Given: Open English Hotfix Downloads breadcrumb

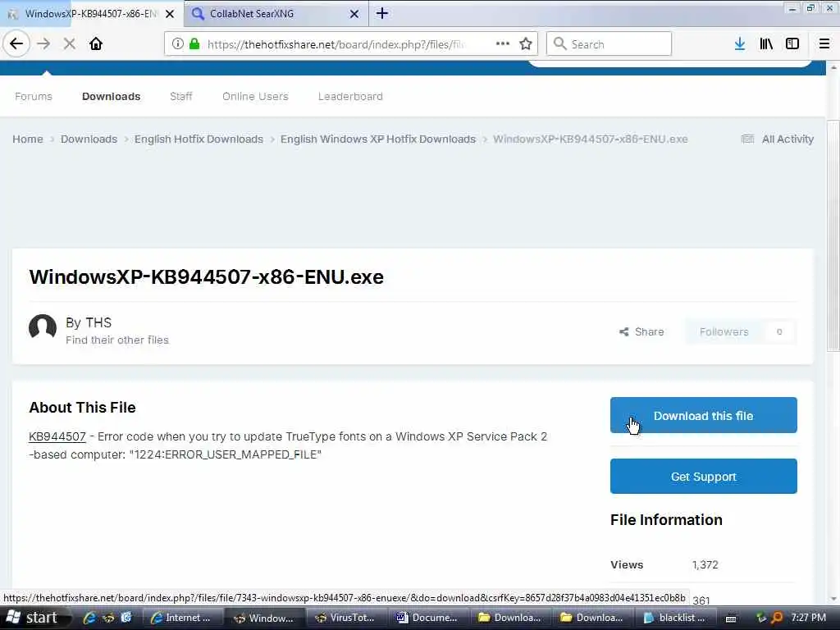Looking at the screenshot, I should click(199, 139).
